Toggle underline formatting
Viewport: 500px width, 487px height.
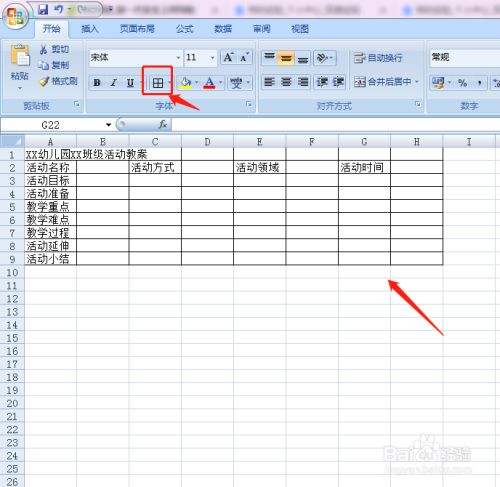click(130, 82)
